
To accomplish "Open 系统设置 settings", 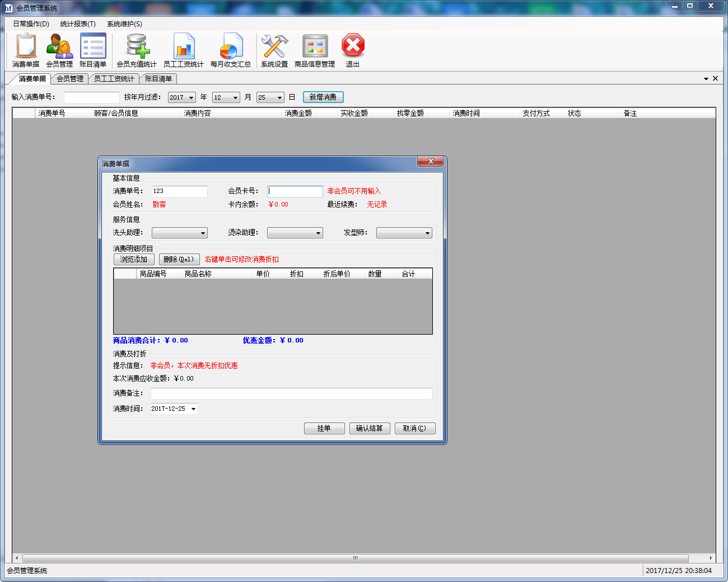I will [274, 49].
